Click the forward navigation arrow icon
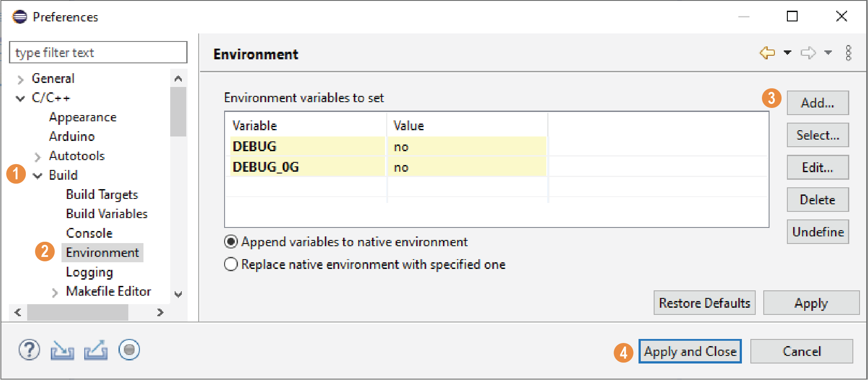Screen dimensions: 868x380 point(808,53)
